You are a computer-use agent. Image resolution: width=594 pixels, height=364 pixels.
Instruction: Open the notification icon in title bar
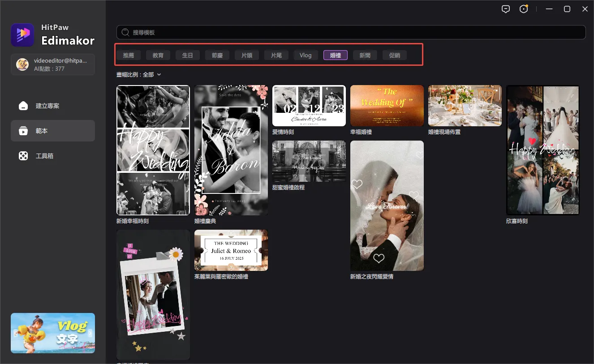[524, 9]
